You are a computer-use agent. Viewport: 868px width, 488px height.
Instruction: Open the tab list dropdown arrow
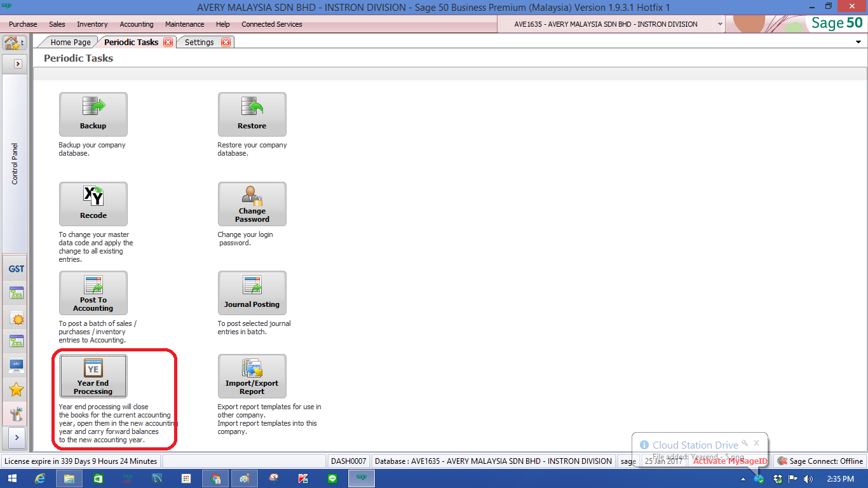(859, 42)
